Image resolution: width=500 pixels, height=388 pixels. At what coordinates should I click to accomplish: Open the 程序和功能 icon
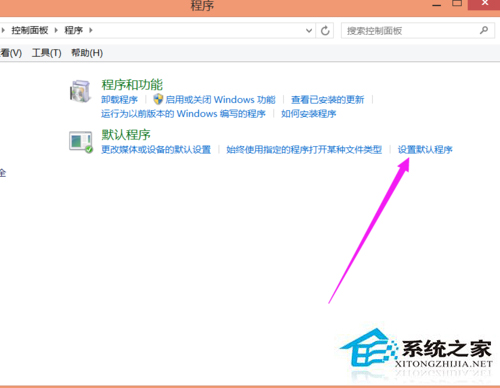(80, 91)
